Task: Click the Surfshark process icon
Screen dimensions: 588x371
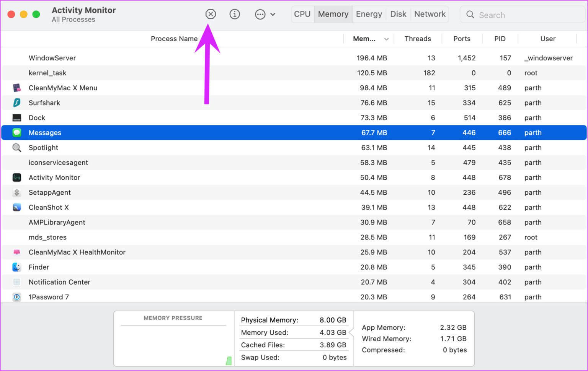Action: (x=17, y=103)
